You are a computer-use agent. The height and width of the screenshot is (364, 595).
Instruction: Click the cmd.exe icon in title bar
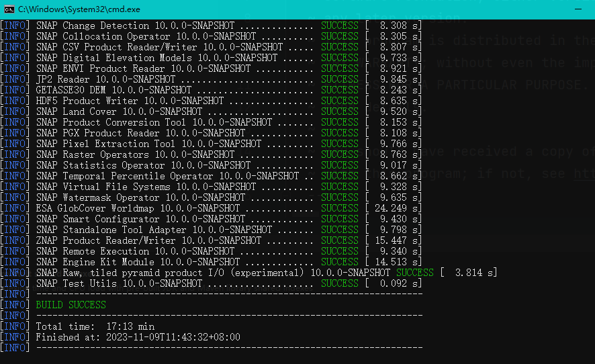pos(9,9)
